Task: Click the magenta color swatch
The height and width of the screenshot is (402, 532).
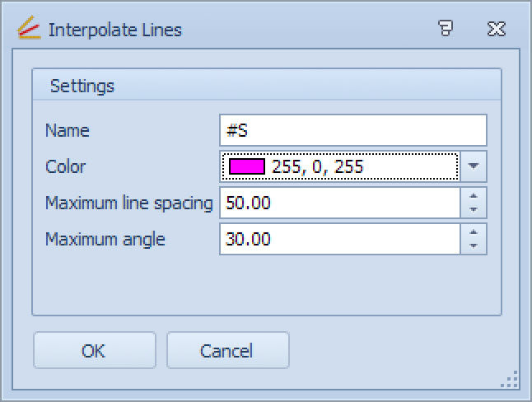Action: pos(247,166)
